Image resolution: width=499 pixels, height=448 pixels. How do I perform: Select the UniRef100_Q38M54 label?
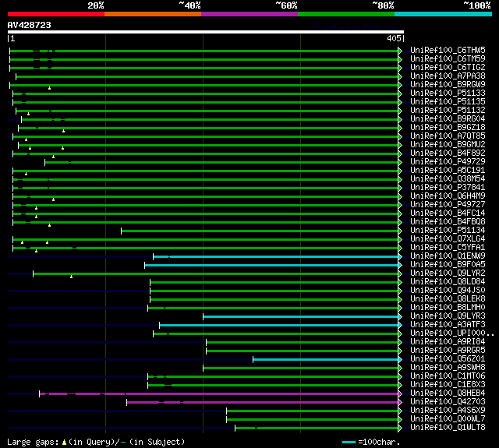tap(448, 179)
